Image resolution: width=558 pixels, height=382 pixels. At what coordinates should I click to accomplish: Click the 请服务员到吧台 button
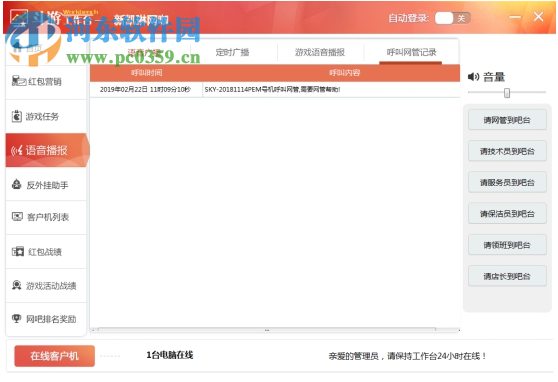click(507, 182)
